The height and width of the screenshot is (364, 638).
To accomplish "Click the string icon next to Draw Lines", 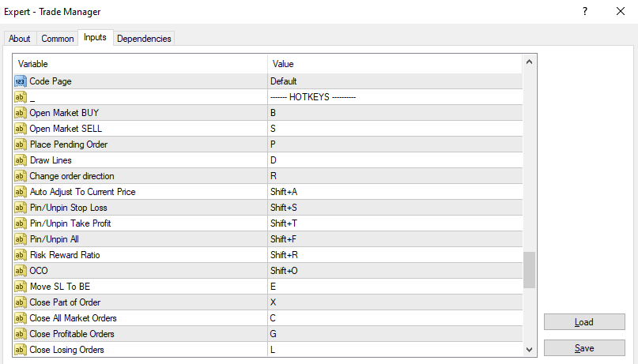I will tap(21, 160).
